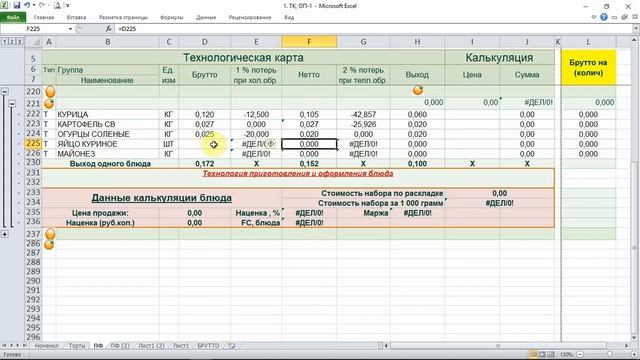
Task: Click the orange circle icon in row 286
Action: click(x=49, y=244)
